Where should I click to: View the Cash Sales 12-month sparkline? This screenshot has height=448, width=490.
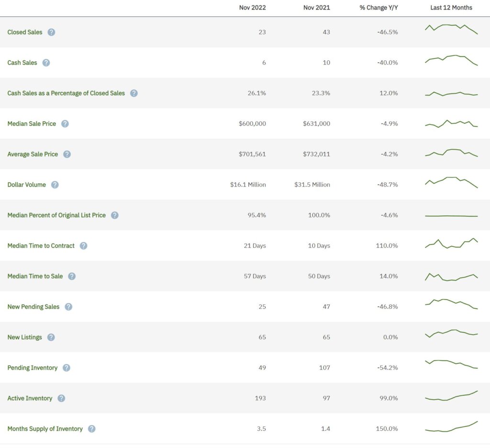[x=451, y=60]
